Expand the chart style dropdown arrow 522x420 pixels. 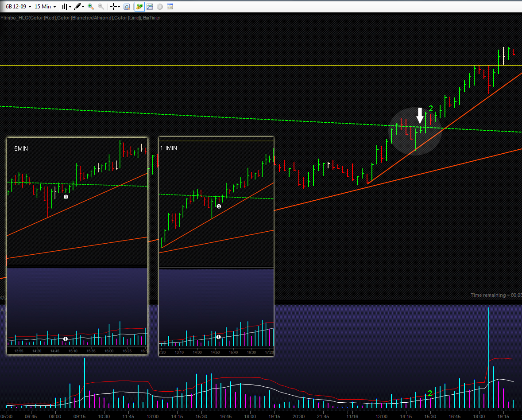point(70,7)
